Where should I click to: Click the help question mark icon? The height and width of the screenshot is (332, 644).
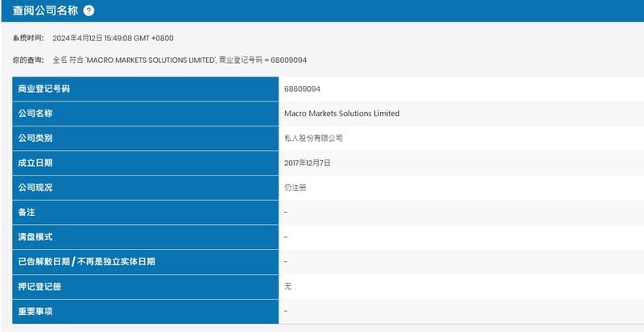tap(89, 11)
